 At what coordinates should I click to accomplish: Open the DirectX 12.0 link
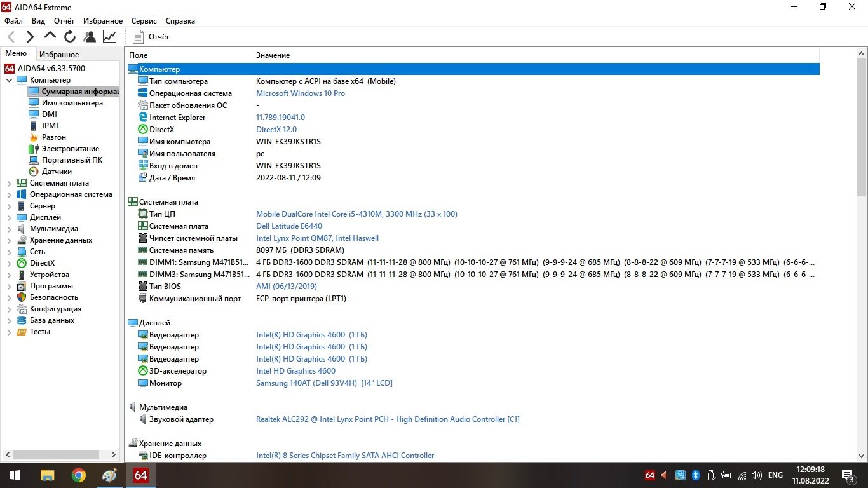point(276,130)
